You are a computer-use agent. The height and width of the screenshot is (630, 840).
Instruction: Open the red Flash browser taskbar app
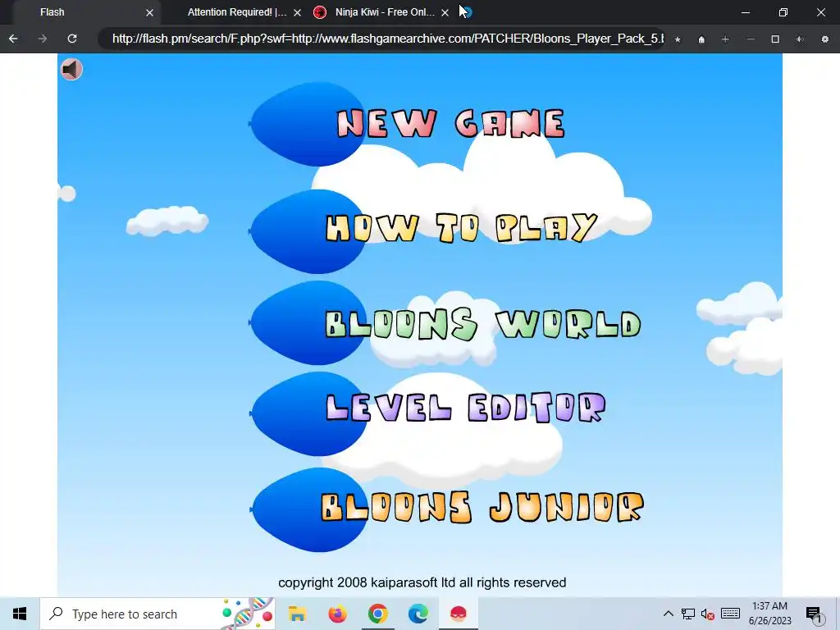(458, 614)
